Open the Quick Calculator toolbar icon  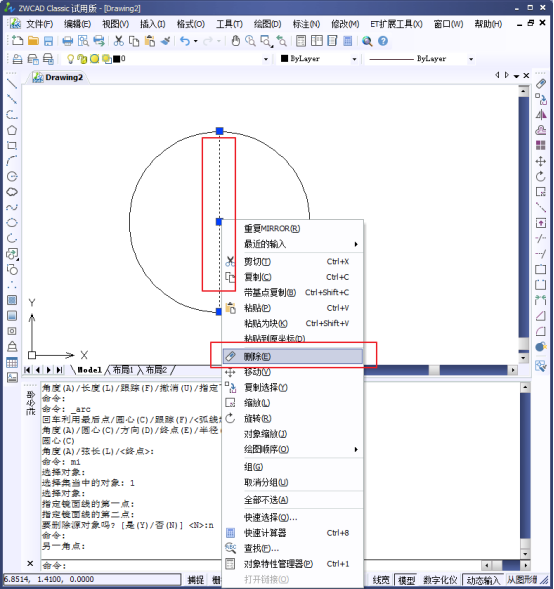[x=348, y=41]
